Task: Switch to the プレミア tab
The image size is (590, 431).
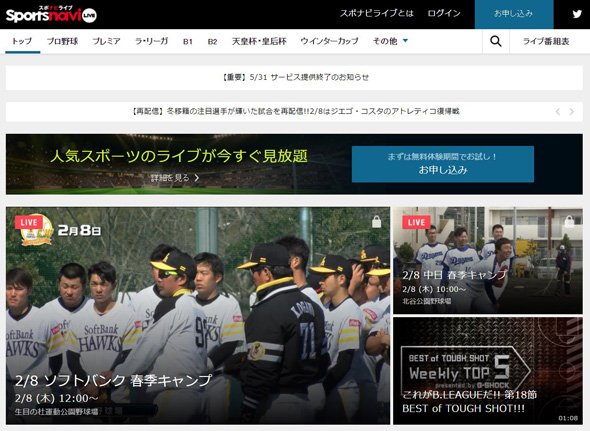Action: tap(106, 41)
